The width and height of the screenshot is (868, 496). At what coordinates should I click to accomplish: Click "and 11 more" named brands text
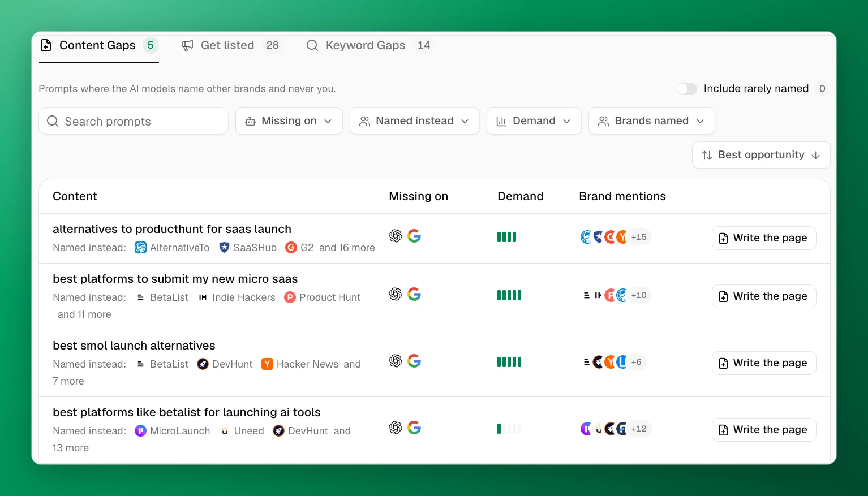click(x=84, y=314)
